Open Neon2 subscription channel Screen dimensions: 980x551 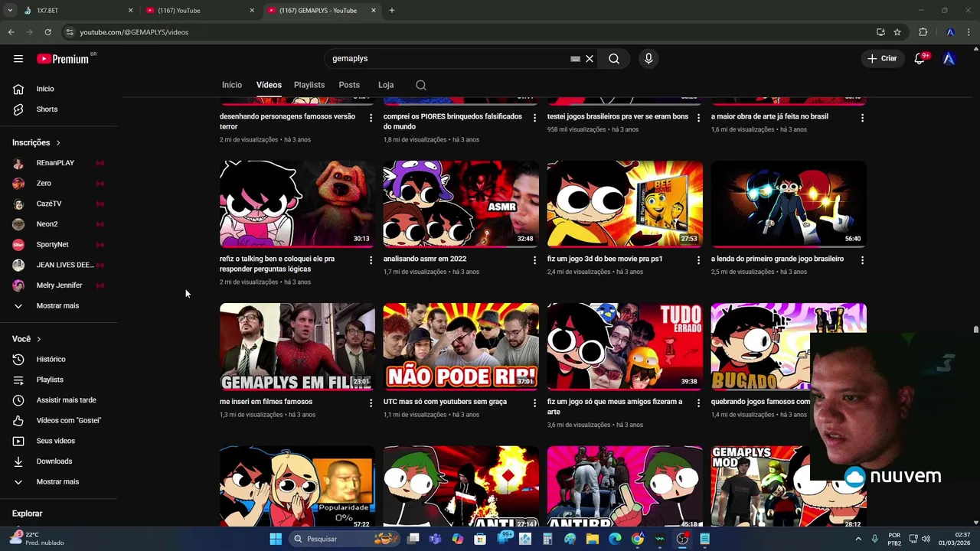click(59, 224)
